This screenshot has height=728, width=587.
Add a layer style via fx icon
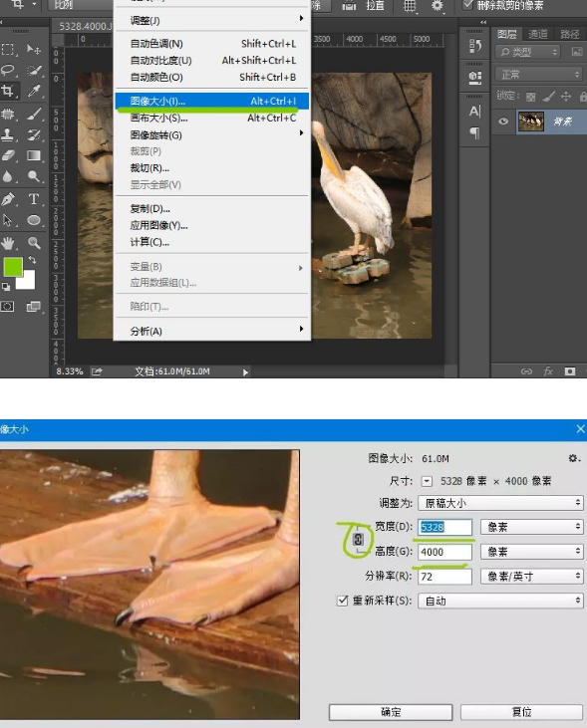[548, 371]
